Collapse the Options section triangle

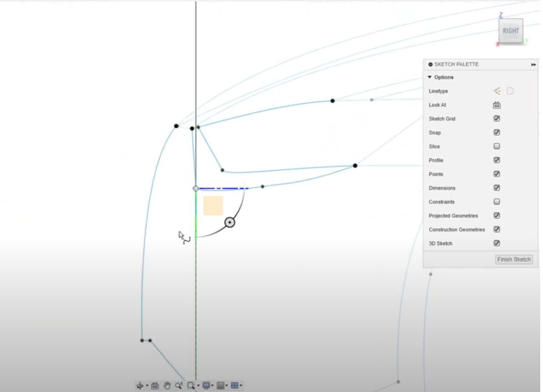[x=430, y=77]
